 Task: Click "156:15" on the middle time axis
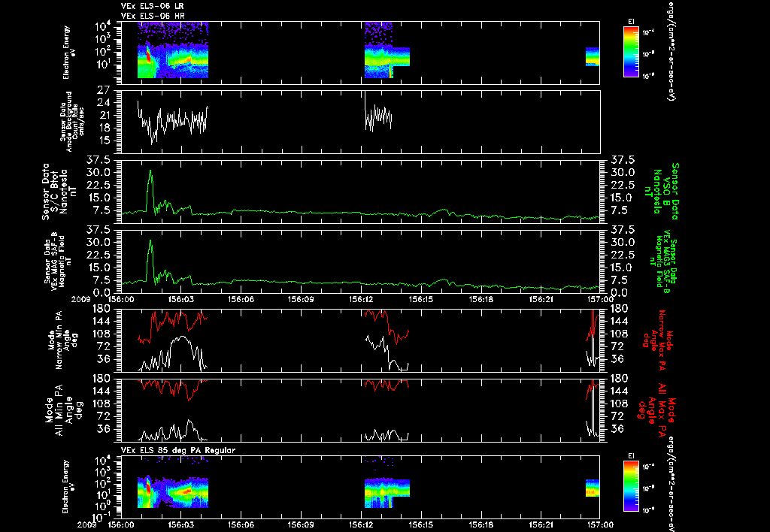[421, 299]
